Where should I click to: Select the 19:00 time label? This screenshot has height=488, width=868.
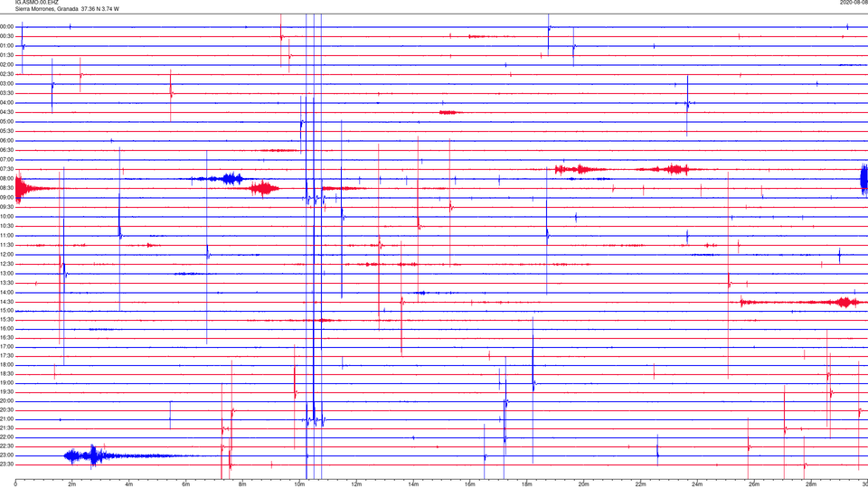point(6,383)
